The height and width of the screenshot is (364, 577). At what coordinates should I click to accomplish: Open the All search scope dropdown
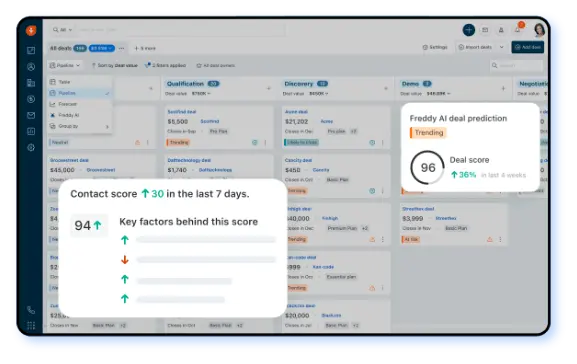(x=62, y=30)
